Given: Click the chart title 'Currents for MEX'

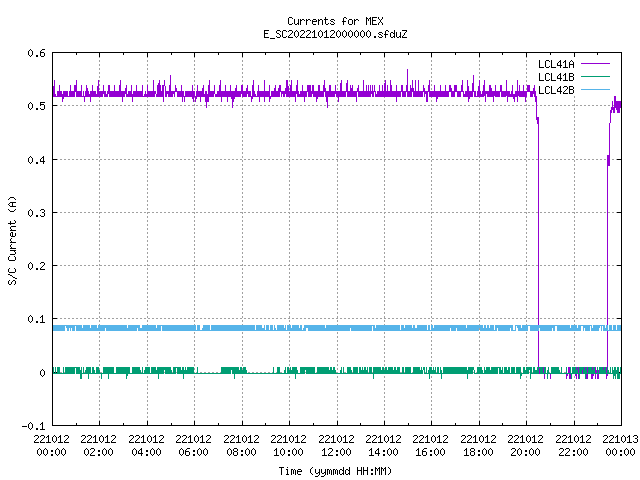Looking at the screenshot, I should 335,21.
